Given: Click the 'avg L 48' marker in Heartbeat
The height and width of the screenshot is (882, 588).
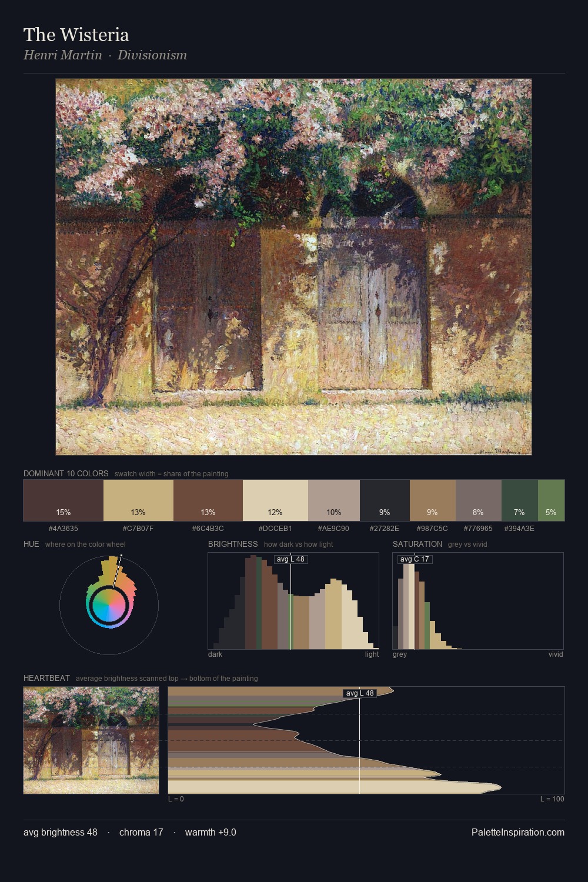Looking at the screenshot, I should point(360,693).
